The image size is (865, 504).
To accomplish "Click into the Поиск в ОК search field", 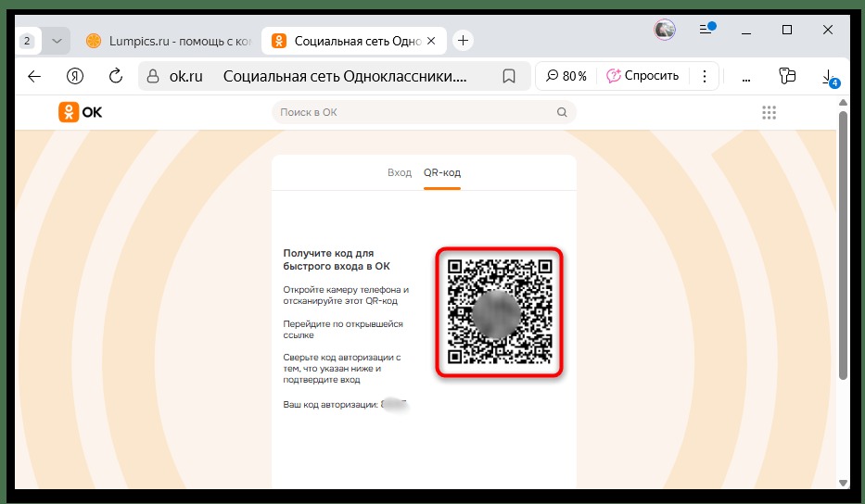I will [x=424, y=112].
